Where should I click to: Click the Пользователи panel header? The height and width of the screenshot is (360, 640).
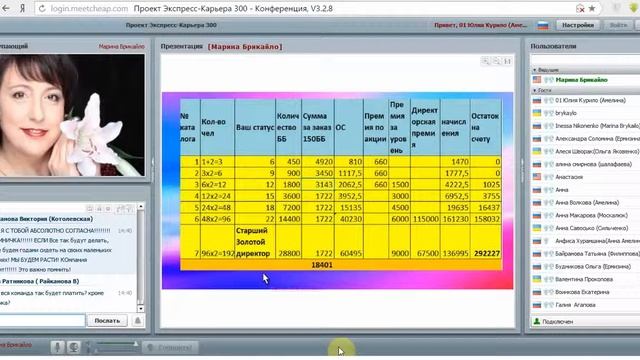click(x=553, y=47)
